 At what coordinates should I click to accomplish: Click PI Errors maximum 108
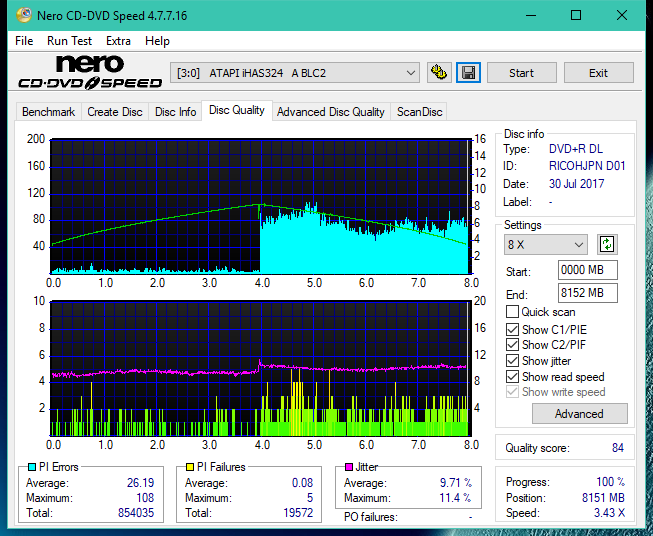[x=145, y=498]
